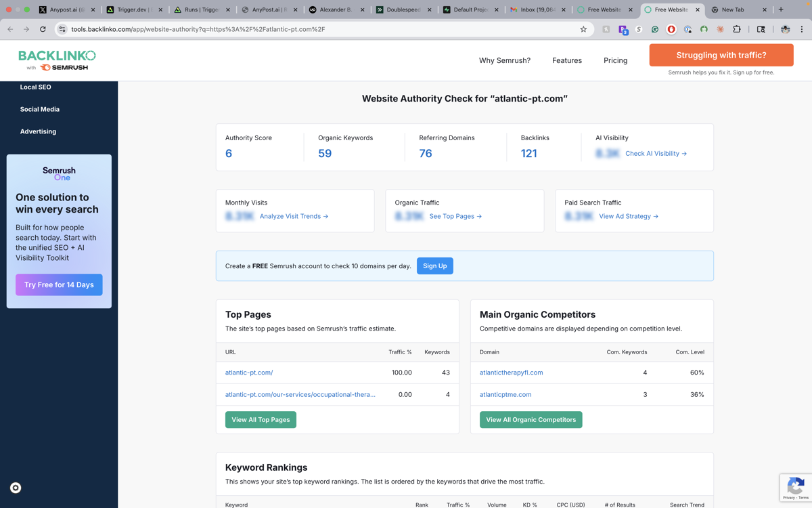The image size is (812, 508).
Task: Click the Organic Keywords value 59
Action: [x=325, y=154]
